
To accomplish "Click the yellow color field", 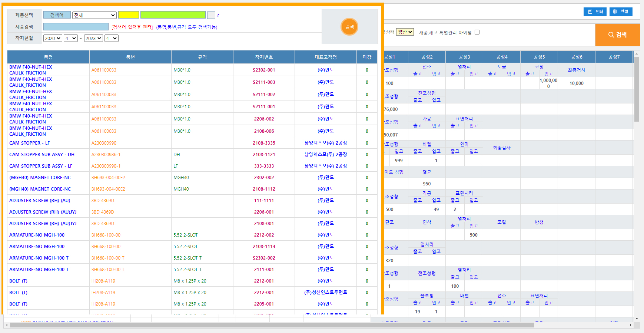I will click(128, 15).
